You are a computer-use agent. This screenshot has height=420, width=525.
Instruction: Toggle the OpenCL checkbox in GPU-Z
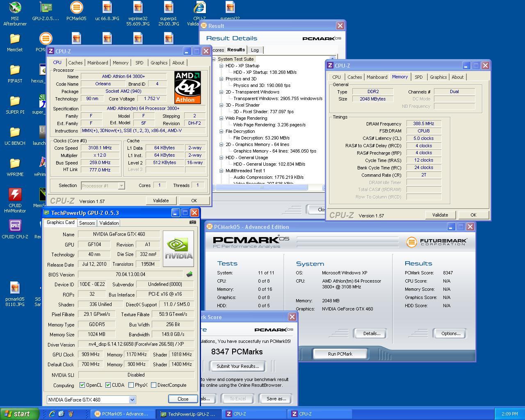coord(82,385)
